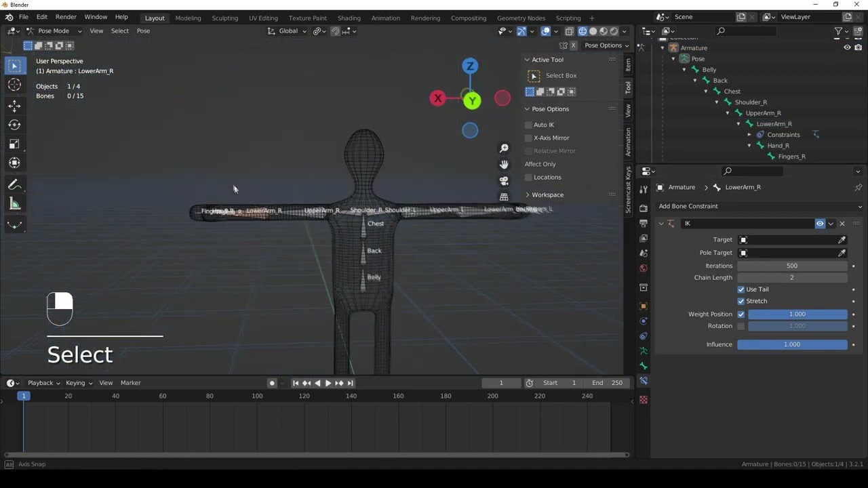Open the Render properties tab
868x488 pixels.
point(644,208)
